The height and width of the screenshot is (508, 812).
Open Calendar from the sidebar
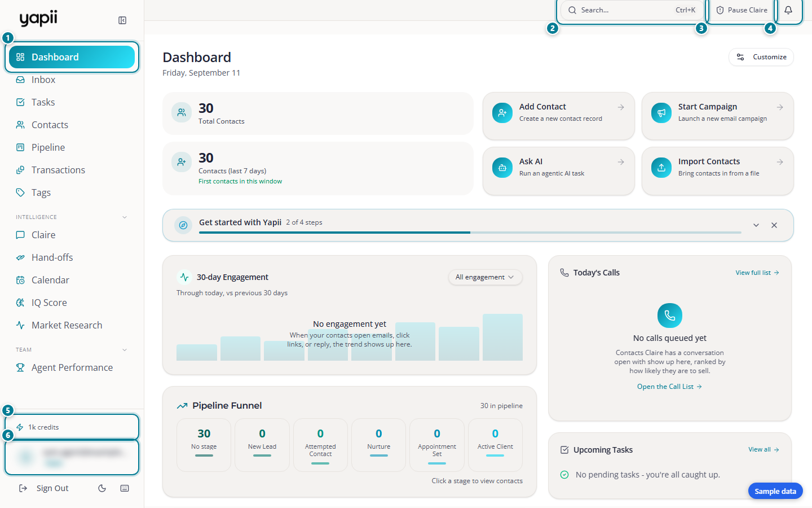72,280
